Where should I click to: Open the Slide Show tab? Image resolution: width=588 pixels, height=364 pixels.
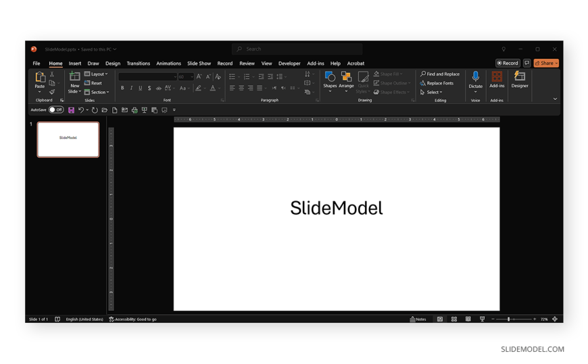click(199, 63)
